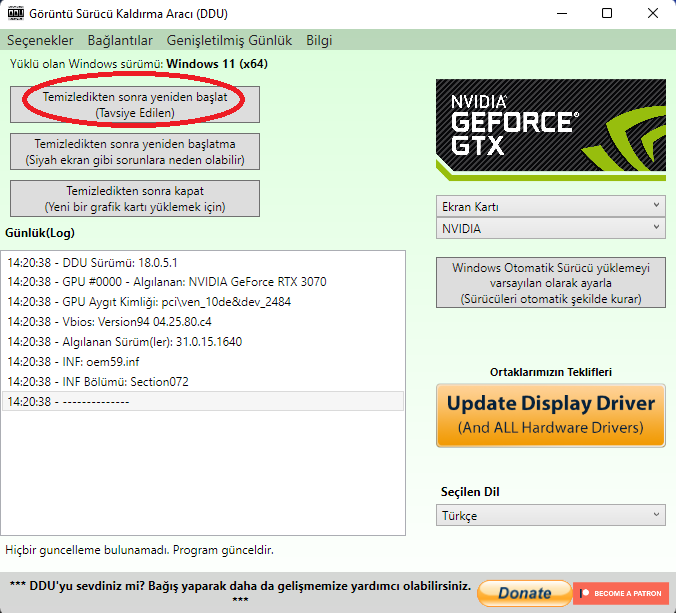The width and height of the screenshot is (676, 613).
Task: Click the 'DDU'yu sevdiniz mi?' donation text
Action: (x=240, y=592)
